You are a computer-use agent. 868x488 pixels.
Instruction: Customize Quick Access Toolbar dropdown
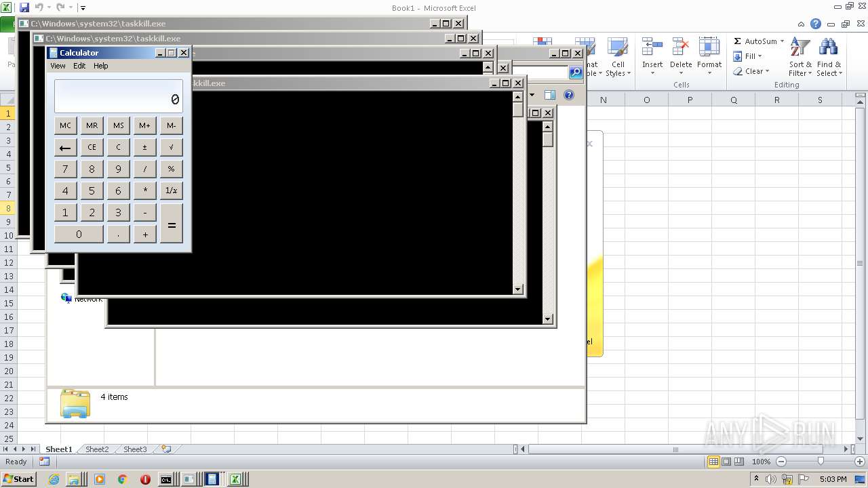pos(83,8)
